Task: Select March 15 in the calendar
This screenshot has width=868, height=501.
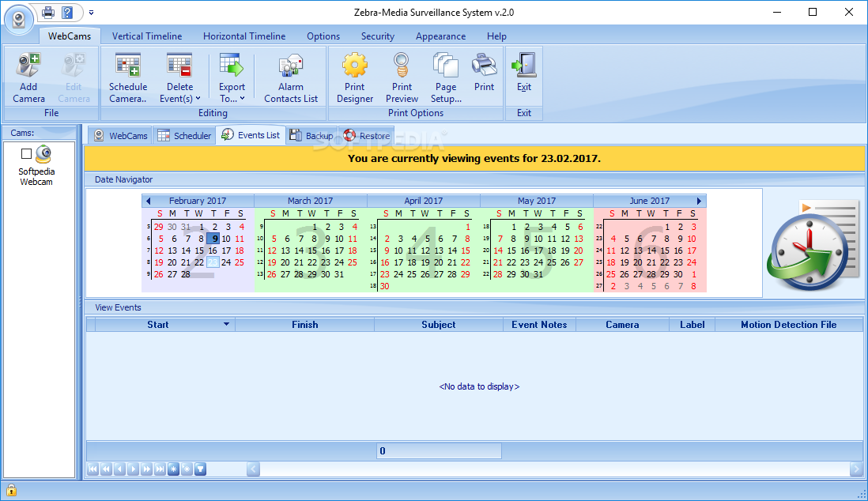Action: point(312,250)
